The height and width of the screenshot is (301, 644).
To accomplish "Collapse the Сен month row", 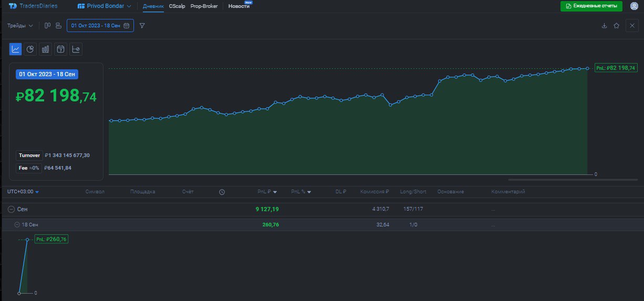I will pyautogui.click(x=11, y=209).
